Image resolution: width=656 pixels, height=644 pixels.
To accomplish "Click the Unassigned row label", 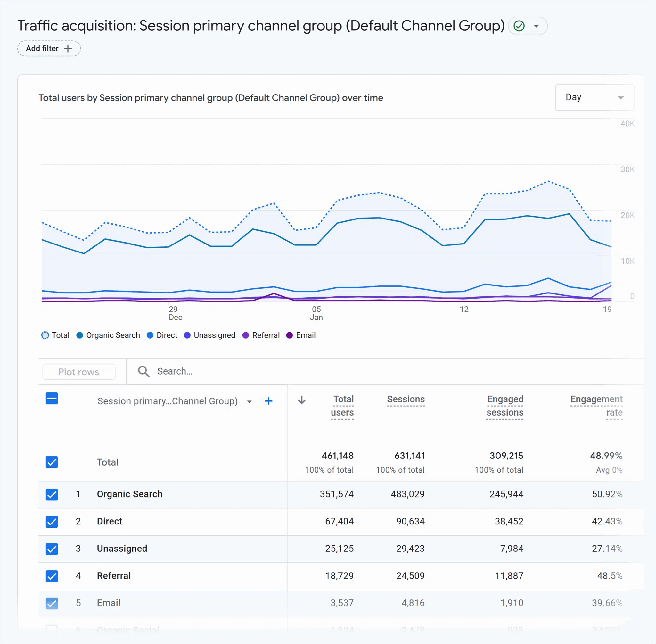I will coord(122,549).
